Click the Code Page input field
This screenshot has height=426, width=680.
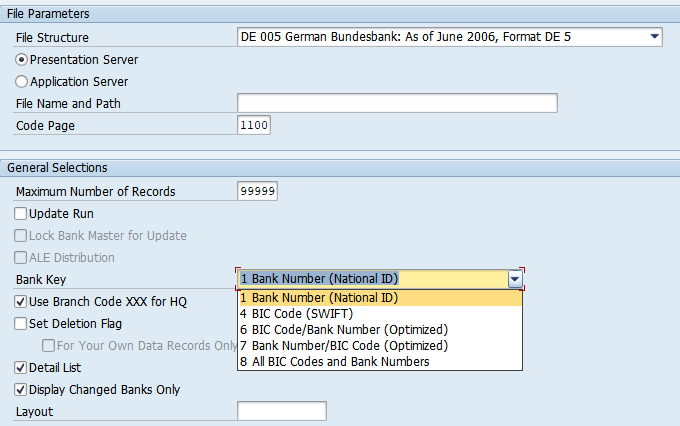[254, 125]
